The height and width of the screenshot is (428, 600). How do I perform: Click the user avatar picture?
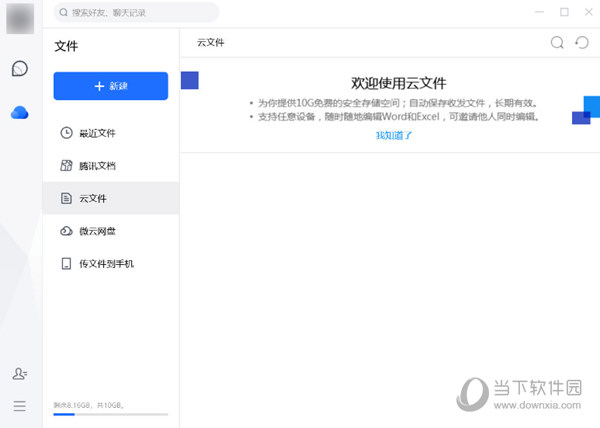coord(20,18)
